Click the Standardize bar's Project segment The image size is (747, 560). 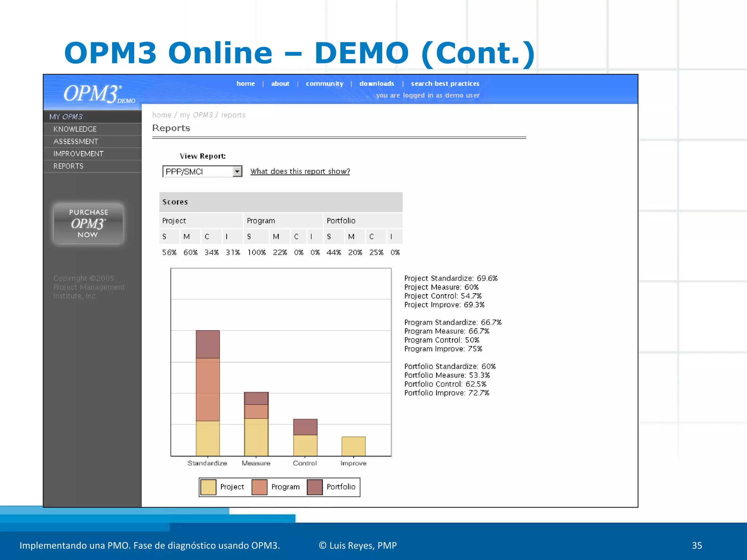point(208,438)
